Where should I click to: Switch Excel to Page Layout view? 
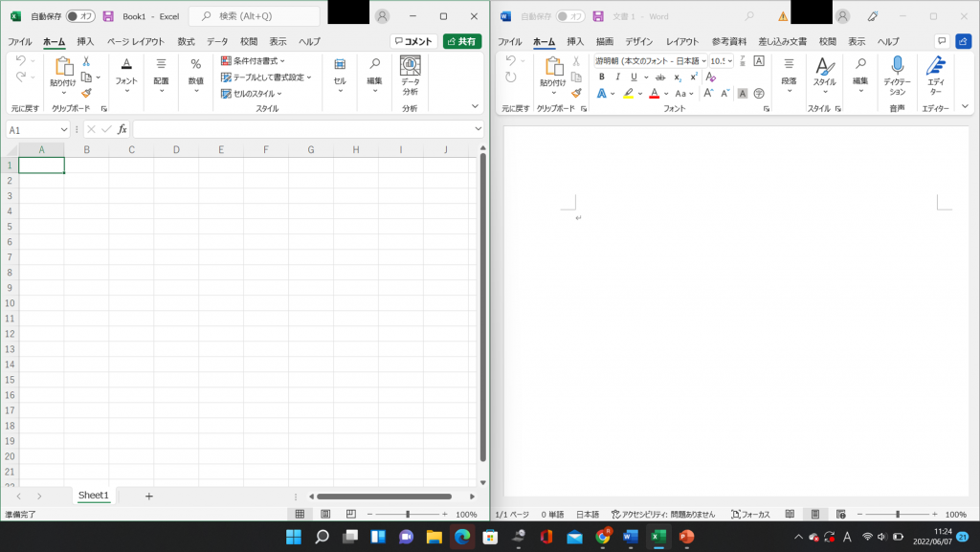click(325, 514)
